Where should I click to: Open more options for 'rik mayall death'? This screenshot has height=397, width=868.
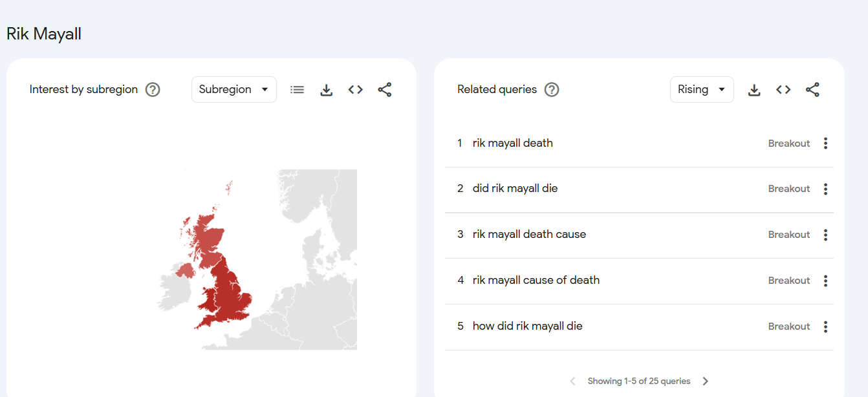click(x=825, y=144)
